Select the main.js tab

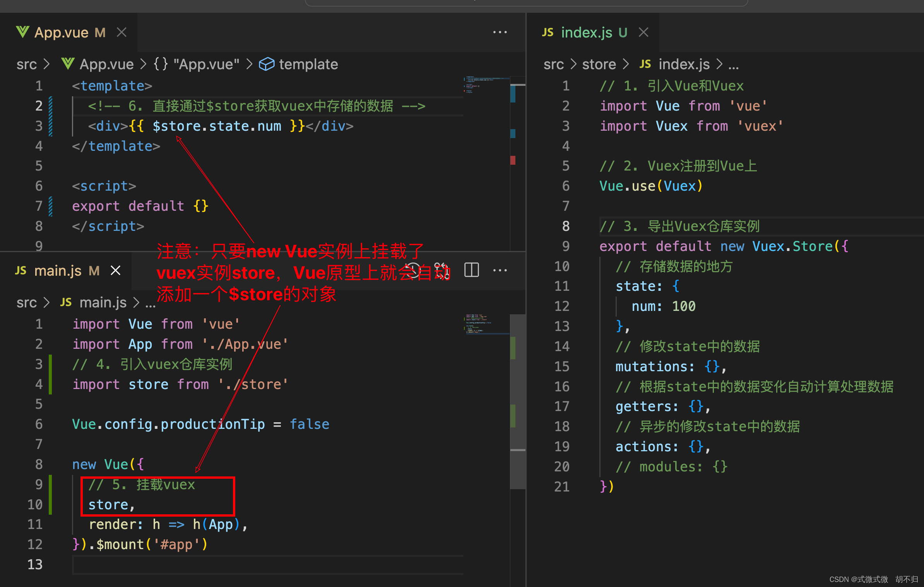click(58, 271)
